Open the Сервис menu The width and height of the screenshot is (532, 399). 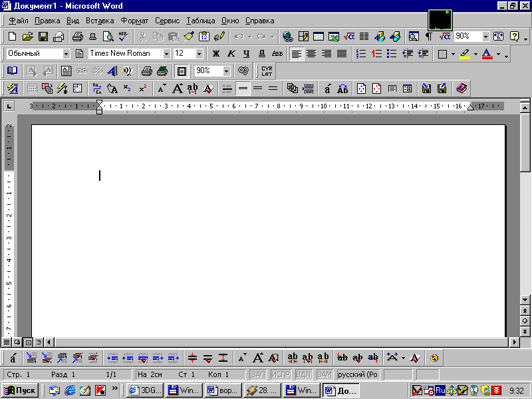tap(168, 21)
